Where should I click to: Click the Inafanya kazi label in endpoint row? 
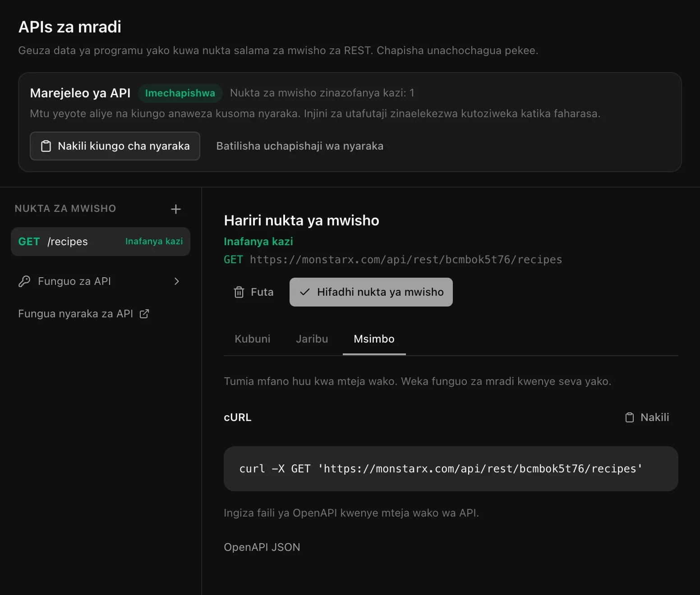pyautogui.click(x=154, y=242)
